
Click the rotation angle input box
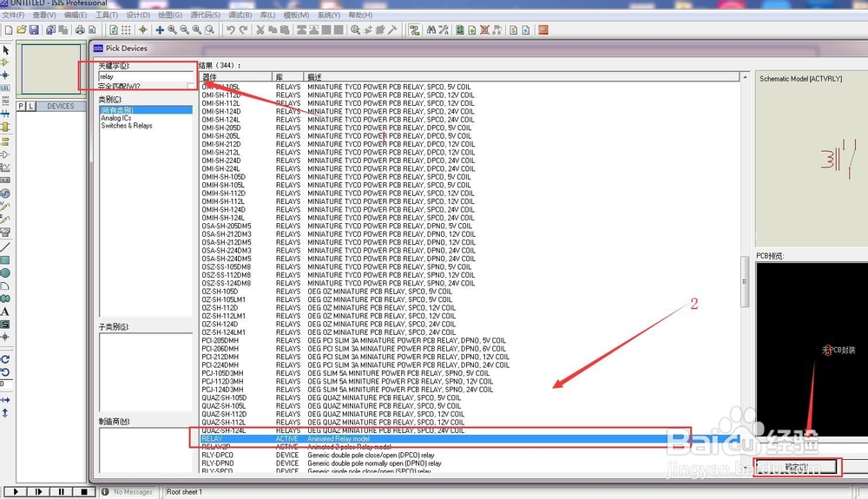click(6, 384)
